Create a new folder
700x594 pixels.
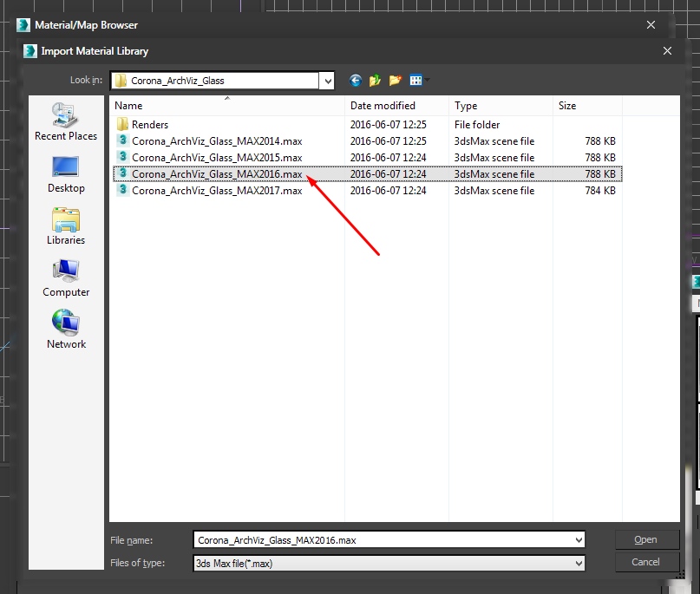pyautogui.click(x=395, y=81)
